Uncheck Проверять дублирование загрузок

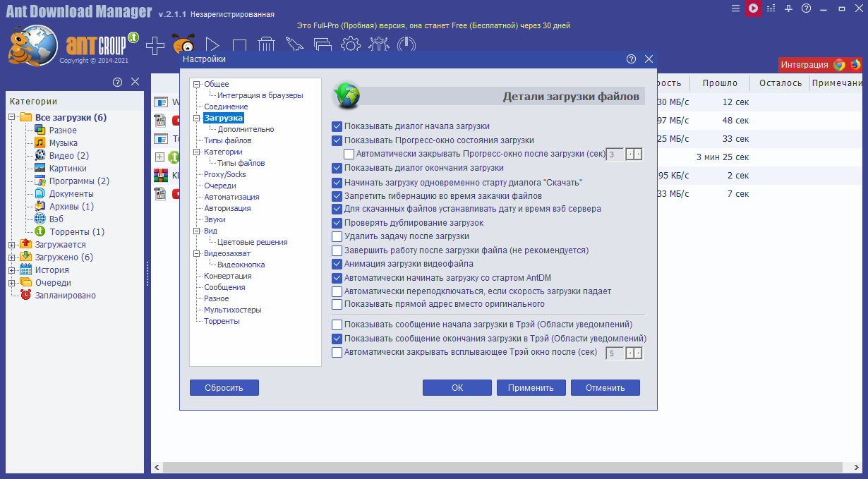pyautogui.click(x=337, y=223)
